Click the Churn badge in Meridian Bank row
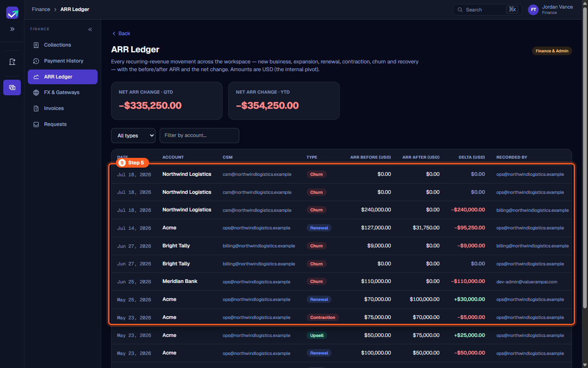This screenshot has height=368, width=588. click(x=316, y=282)
